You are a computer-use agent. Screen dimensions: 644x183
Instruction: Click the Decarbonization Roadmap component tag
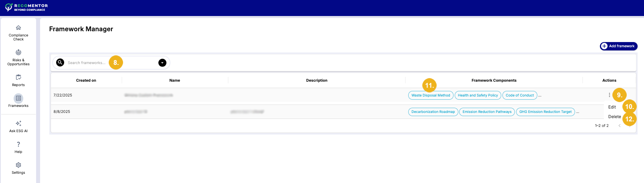[433, 112]
